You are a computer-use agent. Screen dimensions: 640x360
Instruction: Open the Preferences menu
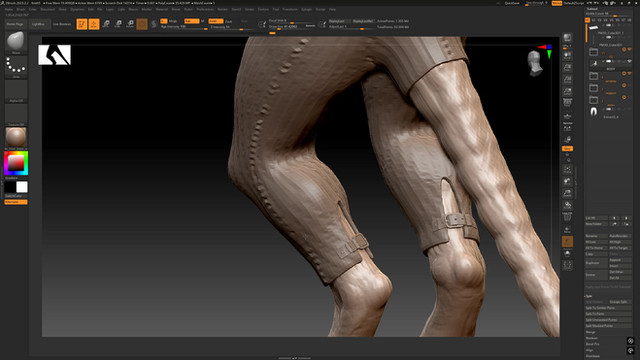point(205,9)
